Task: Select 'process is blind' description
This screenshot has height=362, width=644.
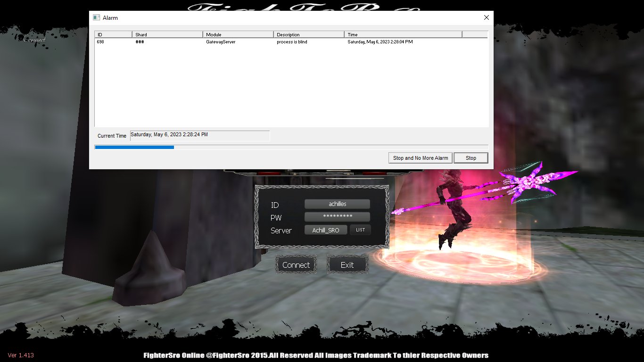Action: tap(292, 42)
